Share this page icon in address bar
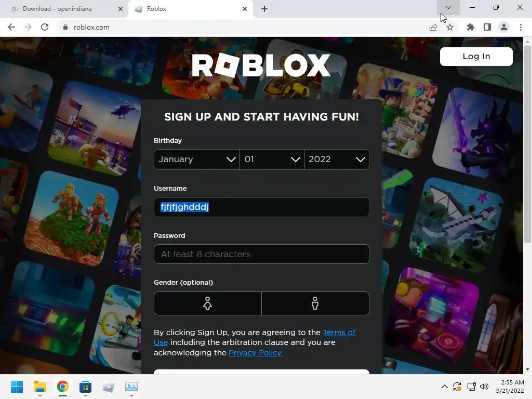This screenshot has height=399, width=532. pos(433,27)
